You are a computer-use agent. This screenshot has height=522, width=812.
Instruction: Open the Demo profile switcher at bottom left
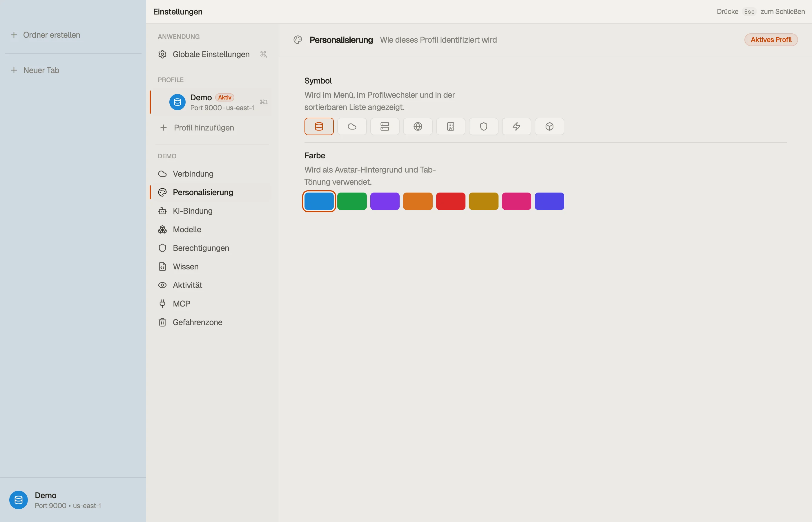point(73,500)
